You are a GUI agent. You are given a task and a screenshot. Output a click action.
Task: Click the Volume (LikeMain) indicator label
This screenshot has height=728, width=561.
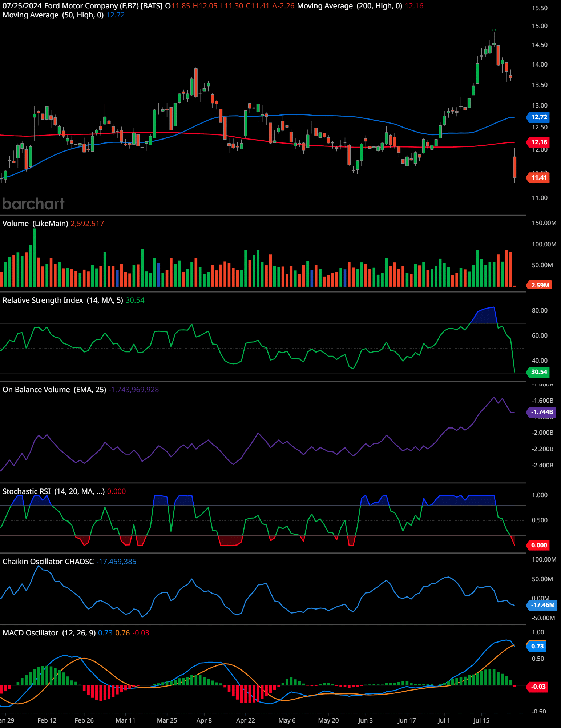click(35, 224)
